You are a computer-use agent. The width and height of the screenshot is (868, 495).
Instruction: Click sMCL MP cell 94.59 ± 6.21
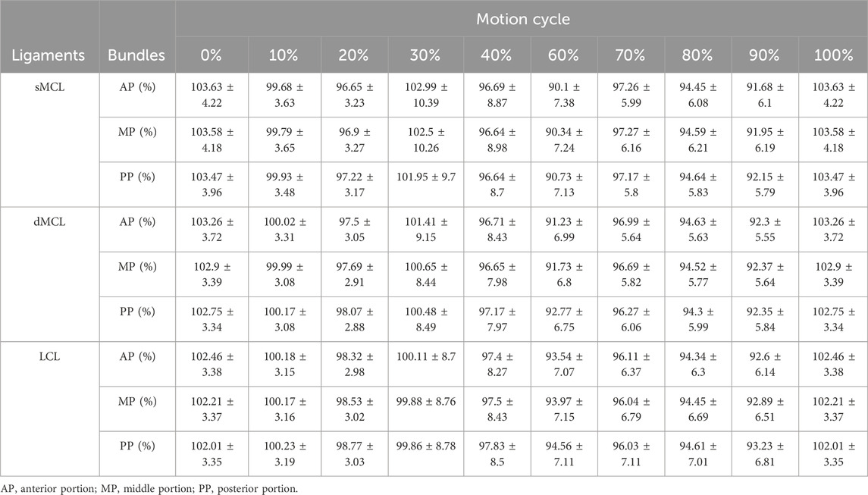698,139
